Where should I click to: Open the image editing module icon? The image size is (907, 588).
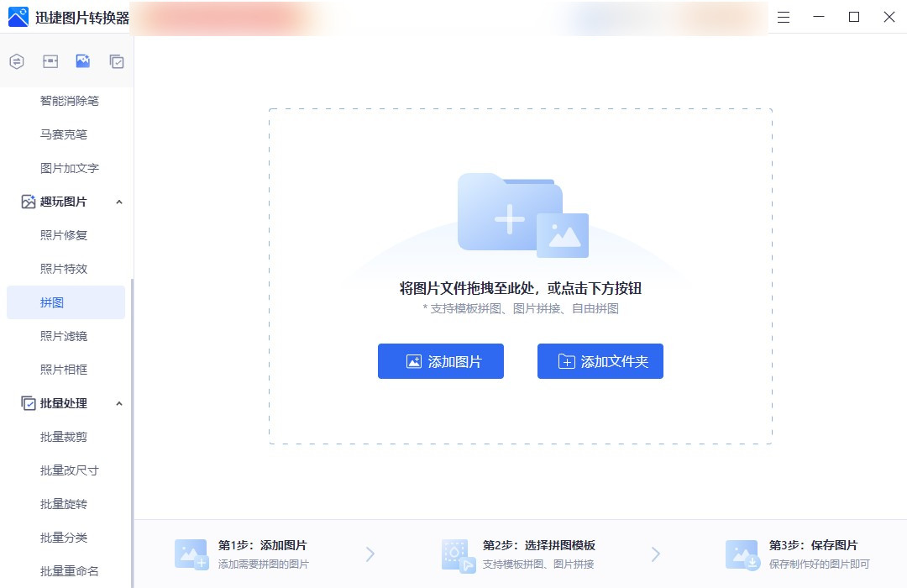click(x=50, y=60)
